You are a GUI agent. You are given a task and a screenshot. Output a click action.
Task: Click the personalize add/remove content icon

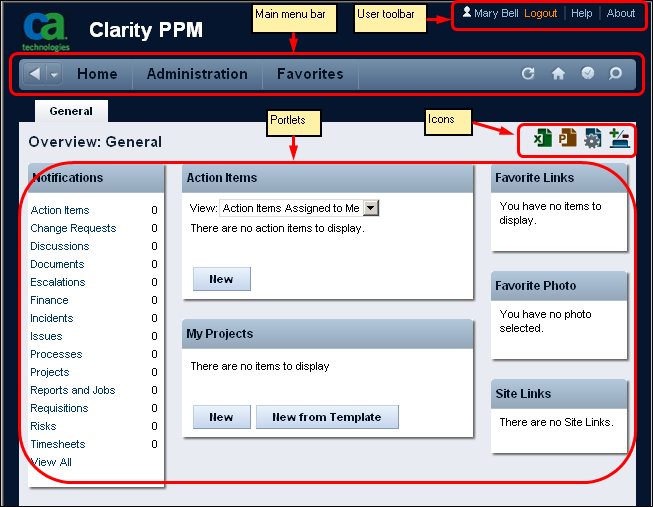[619, 138]
